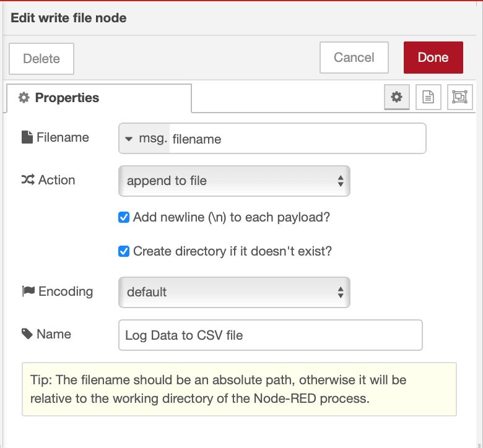Screen dimensions: 483x448
Task: Open node description document icon
Action: click(428, 97)
